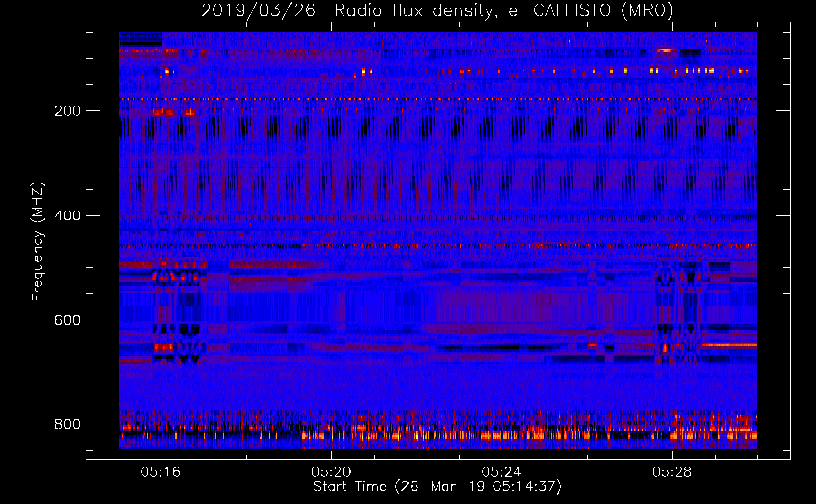
Task: Click the 400 frequency tick label
Action: pyautogui.click(x=68, y=216)
